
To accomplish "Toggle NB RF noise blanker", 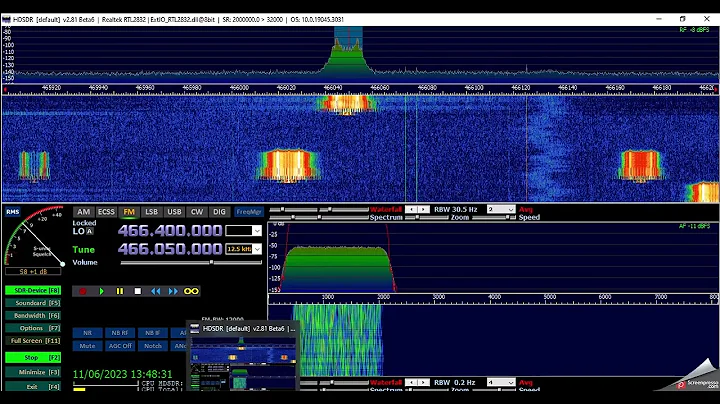I will pos(120,333).
